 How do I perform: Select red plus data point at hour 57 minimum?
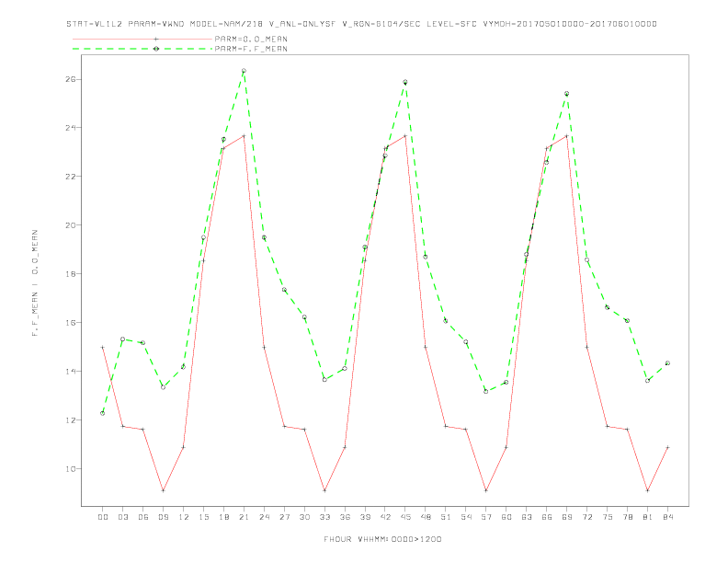(x=486, y=490)
